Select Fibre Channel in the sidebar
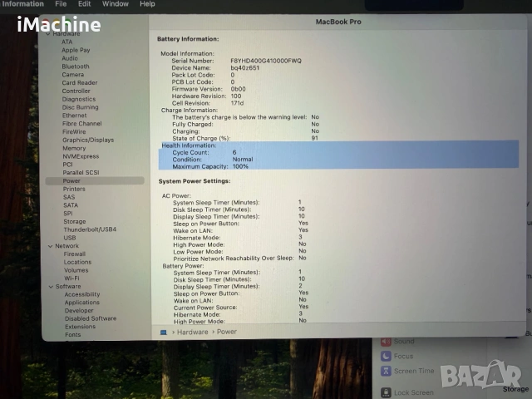Viewport: 532px width, 399px height. [x=81, y=124]
